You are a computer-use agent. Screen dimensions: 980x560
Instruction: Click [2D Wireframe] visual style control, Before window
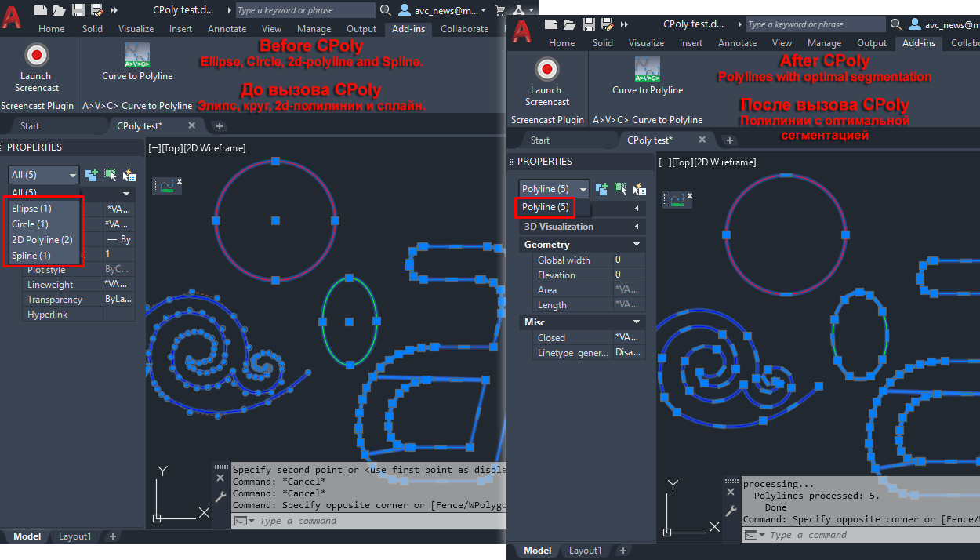click(x=214, y=147)
